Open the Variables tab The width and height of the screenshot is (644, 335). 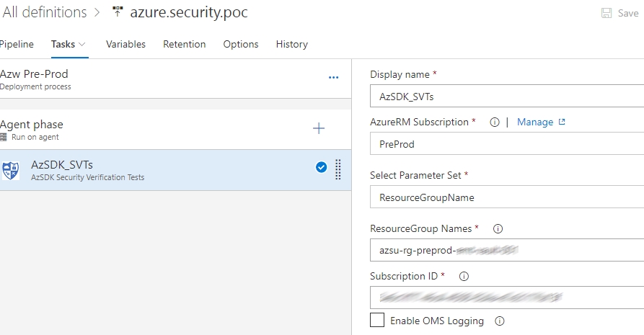tap(125, 45)
